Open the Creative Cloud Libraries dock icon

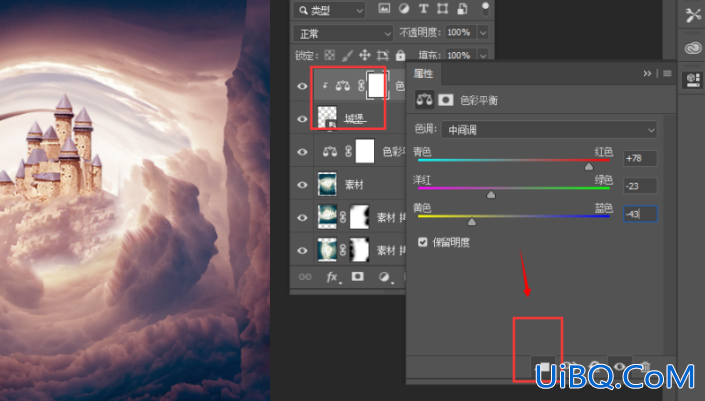tap(693, 48)
